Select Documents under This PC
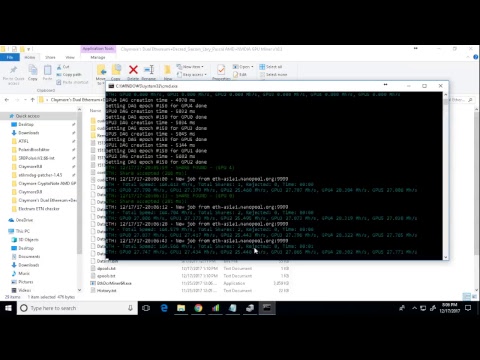This screenshot has height=360, width=480. (29, 256)
